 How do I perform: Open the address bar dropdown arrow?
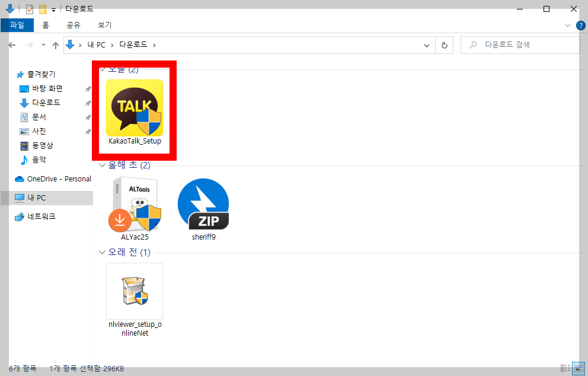pos(426,44)
